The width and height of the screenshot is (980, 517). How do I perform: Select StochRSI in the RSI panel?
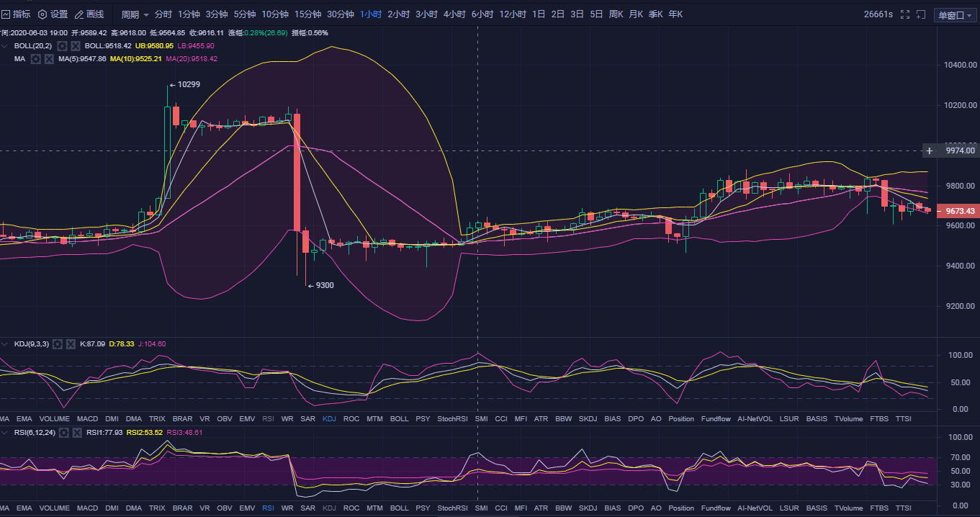pos(452,508)
